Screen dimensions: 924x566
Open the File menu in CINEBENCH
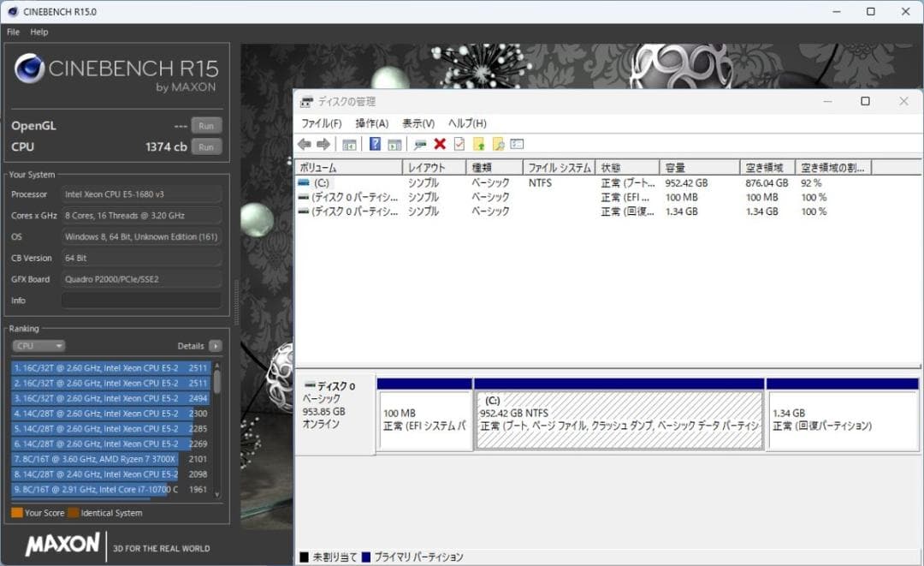(12, 32)
